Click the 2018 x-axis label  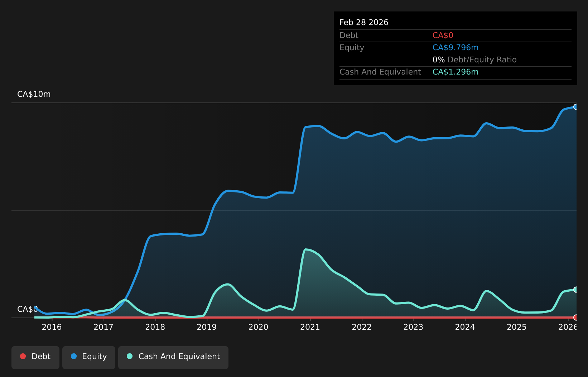[x=155, y=327]
